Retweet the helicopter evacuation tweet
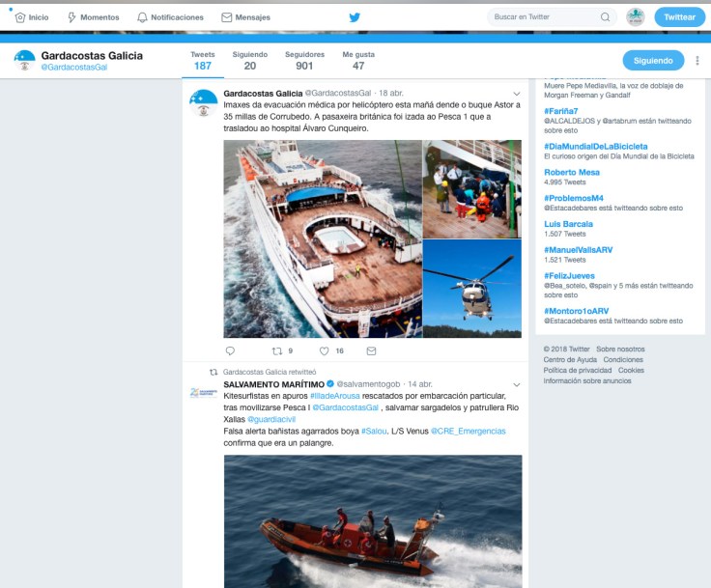Viewport: 711px width, 588px height. pyautogui.click(x=276, y=351)
